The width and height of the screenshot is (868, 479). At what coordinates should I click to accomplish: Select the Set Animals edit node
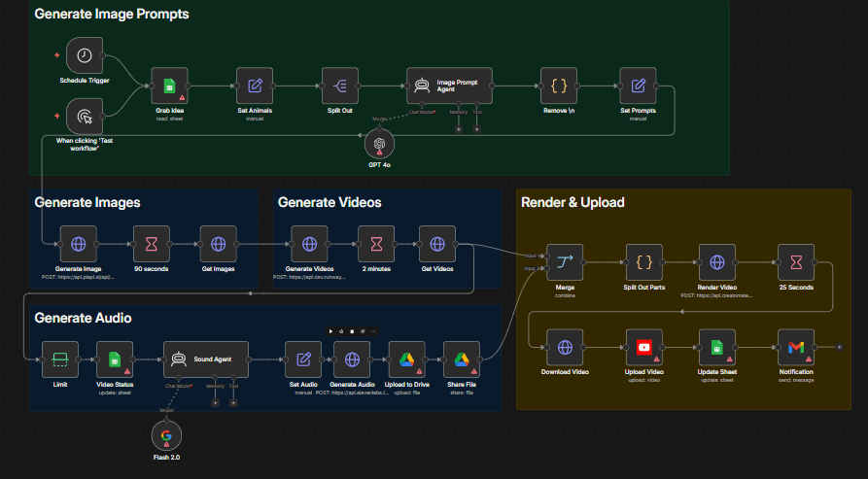(x=255, y=86)
